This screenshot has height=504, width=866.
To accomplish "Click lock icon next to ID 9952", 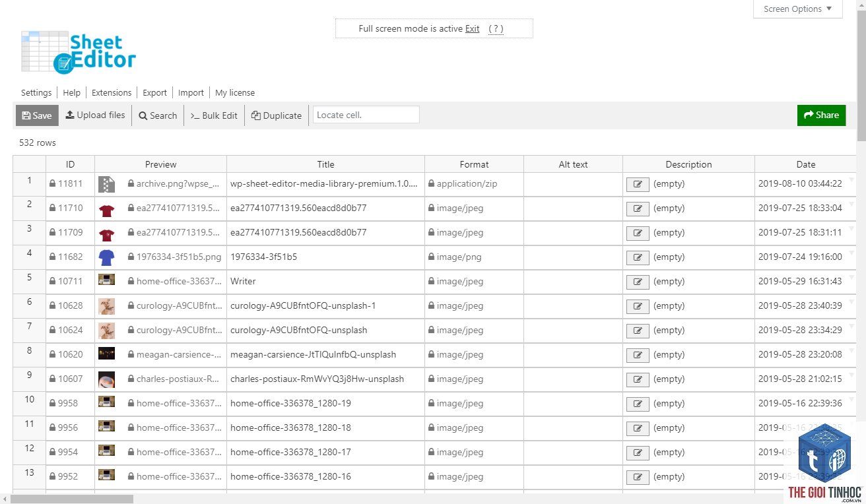I will (x=52, y=477).
